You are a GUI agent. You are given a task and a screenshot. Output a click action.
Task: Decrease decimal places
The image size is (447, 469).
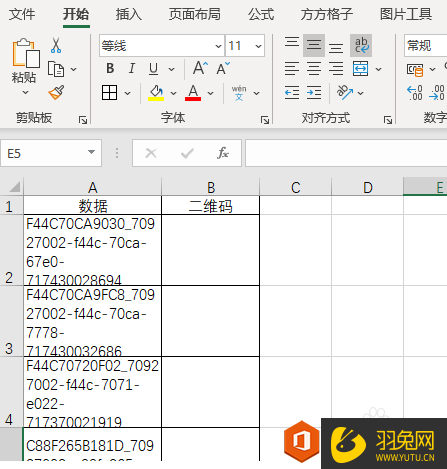click(x=437, y=93)
